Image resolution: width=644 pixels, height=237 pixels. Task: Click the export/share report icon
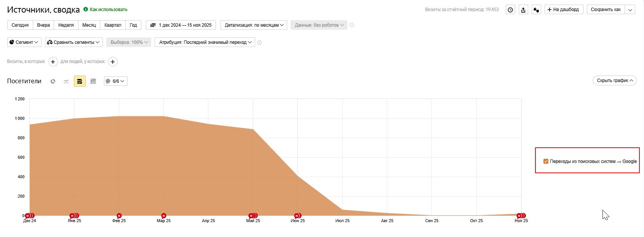[523, 10]
